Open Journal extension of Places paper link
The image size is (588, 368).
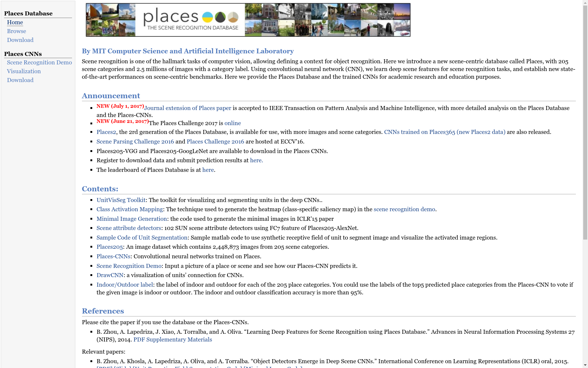pyautogui.click(x=188, y=108)
